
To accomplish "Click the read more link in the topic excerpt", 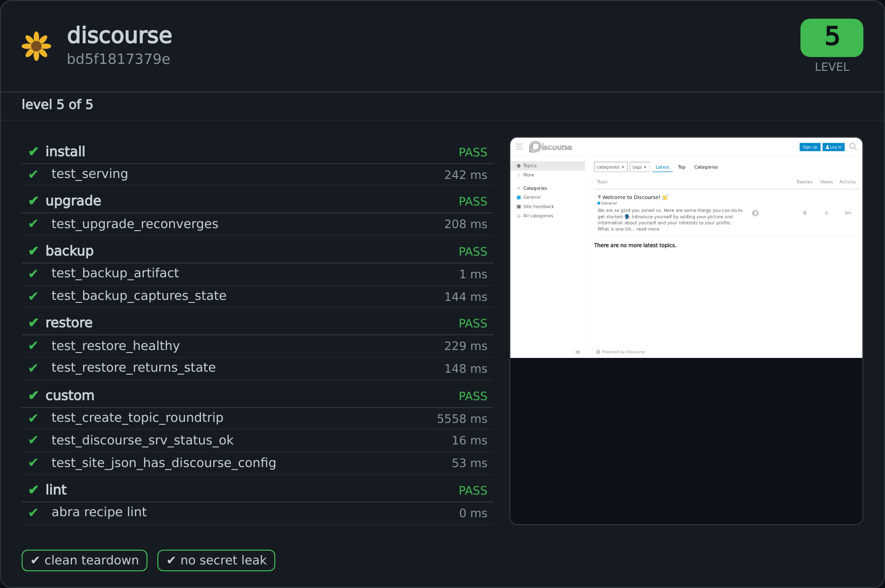I will click(648, 229).
